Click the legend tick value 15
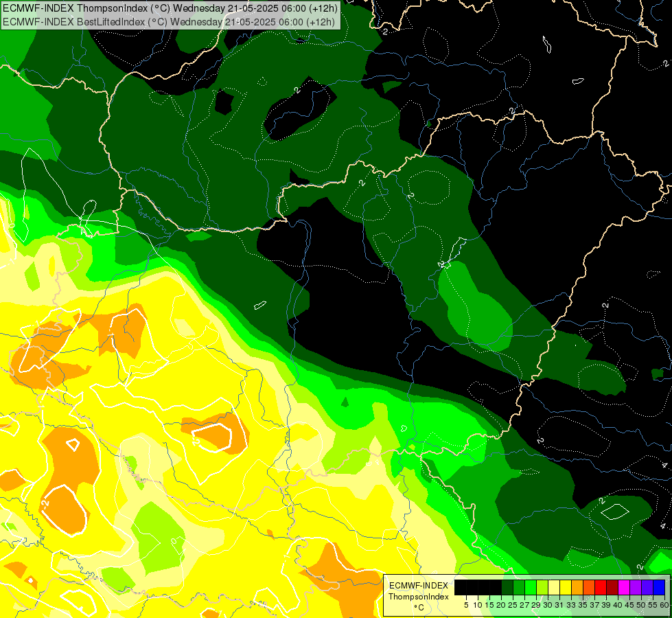Viewport: 672px width, 618px height. [x=489, y=605]
